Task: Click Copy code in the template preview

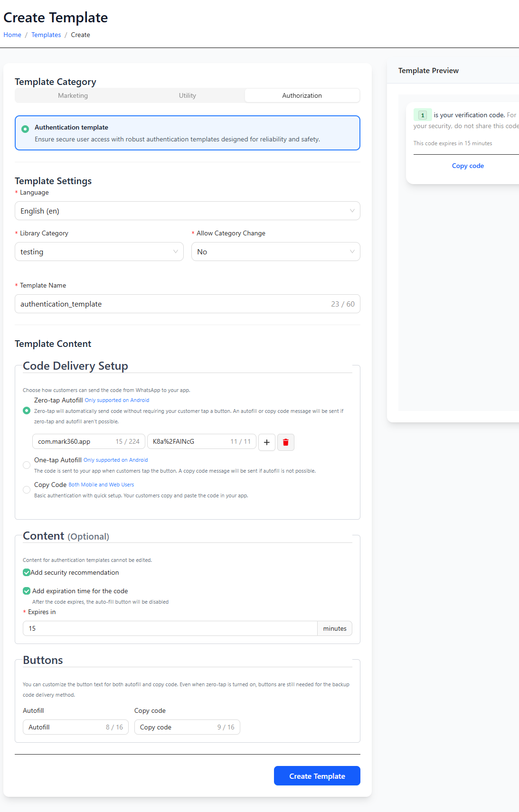Action: pyautogui.click(x=468, y=166)
